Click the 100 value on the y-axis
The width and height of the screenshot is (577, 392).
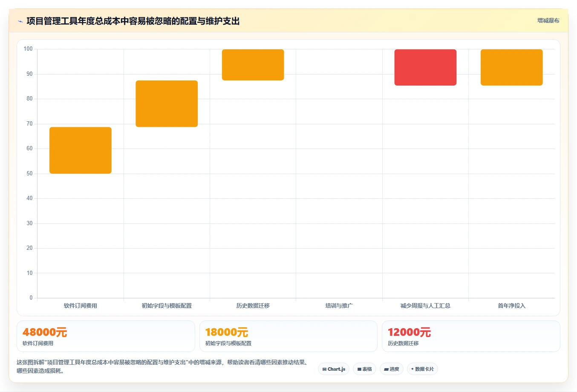point(28,49)
